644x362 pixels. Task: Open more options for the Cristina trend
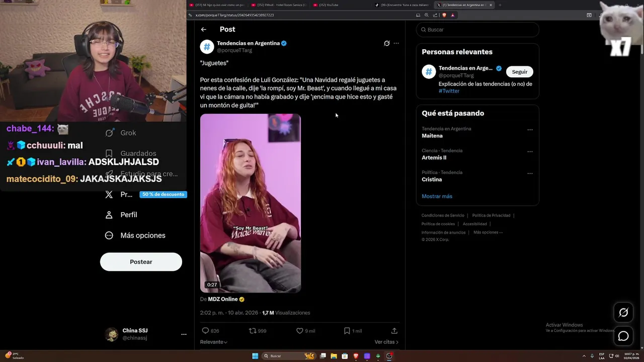530,173
